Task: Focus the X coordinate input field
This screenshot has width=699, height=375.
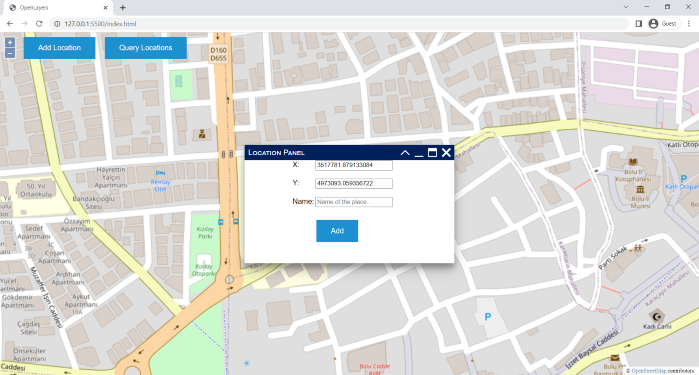Action: coord(354,165)
